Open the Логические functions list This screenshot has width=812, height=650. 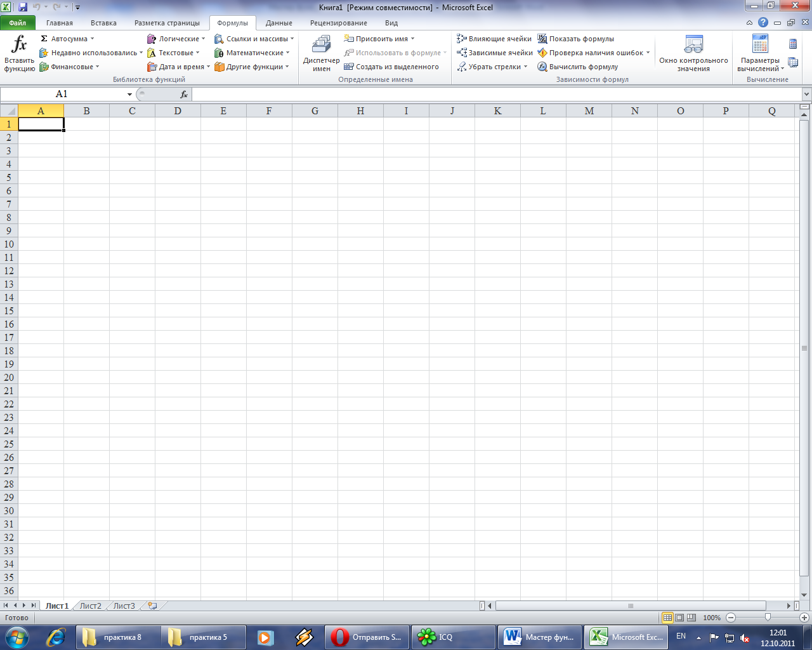click(x=176, y=39)
